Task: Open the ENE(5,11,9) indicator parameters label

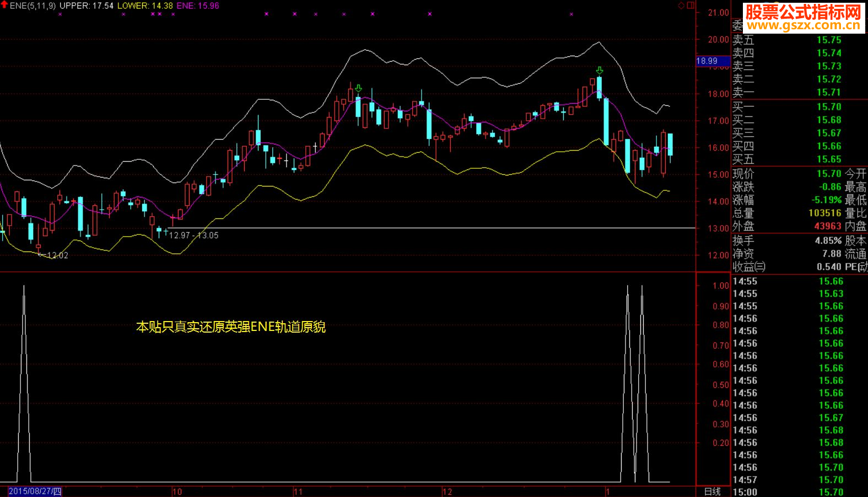Action: pos(33,6)
